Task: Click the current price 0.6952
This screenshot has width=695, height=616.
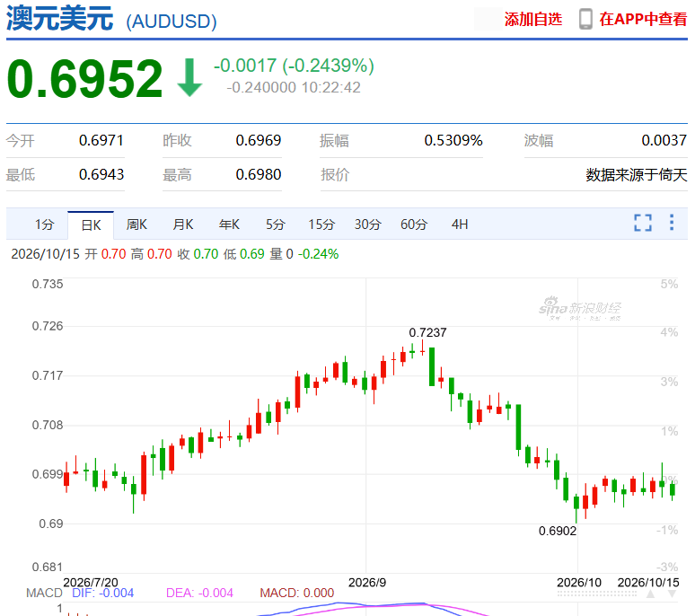Action: [x=84, y=79]
